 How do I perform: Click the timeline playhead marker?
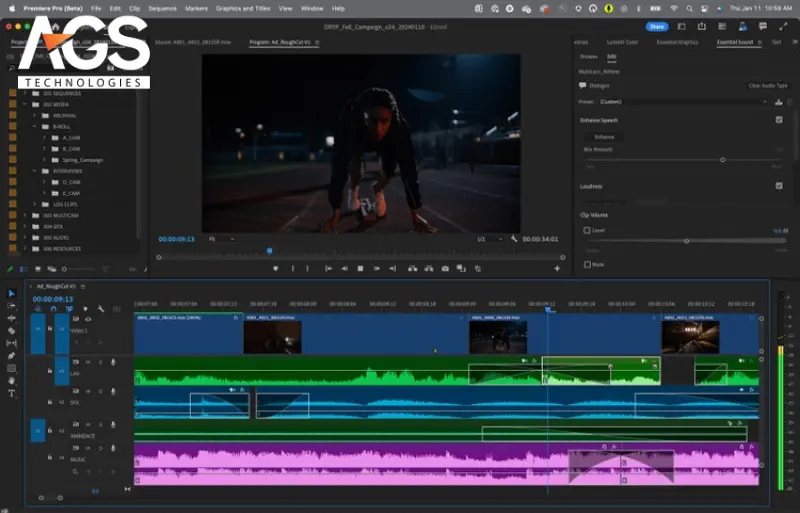(x=548, y=309)
